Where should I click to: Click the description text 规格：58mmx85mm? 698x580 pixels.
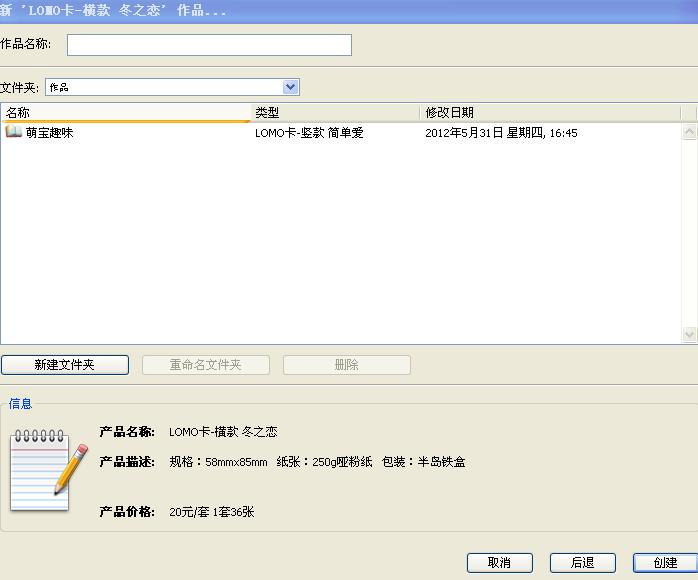tap(218, 462)
